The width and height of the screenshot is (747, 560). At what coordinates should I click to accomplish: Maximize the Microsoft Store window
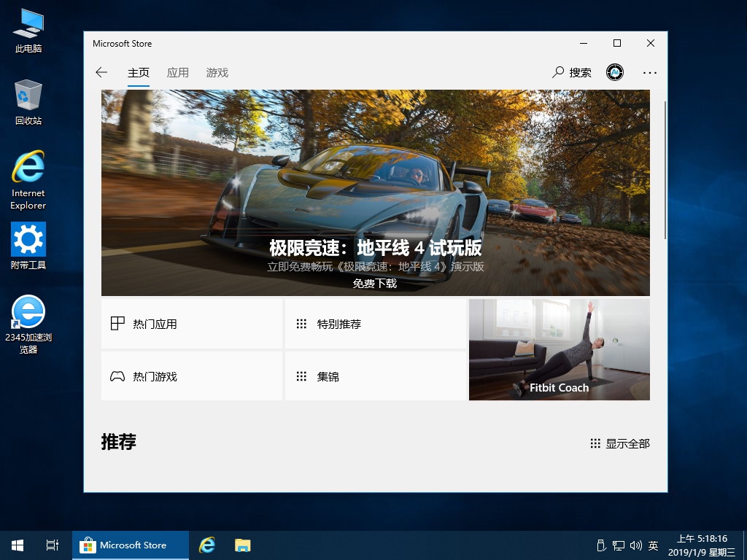[x=617, y=43]
